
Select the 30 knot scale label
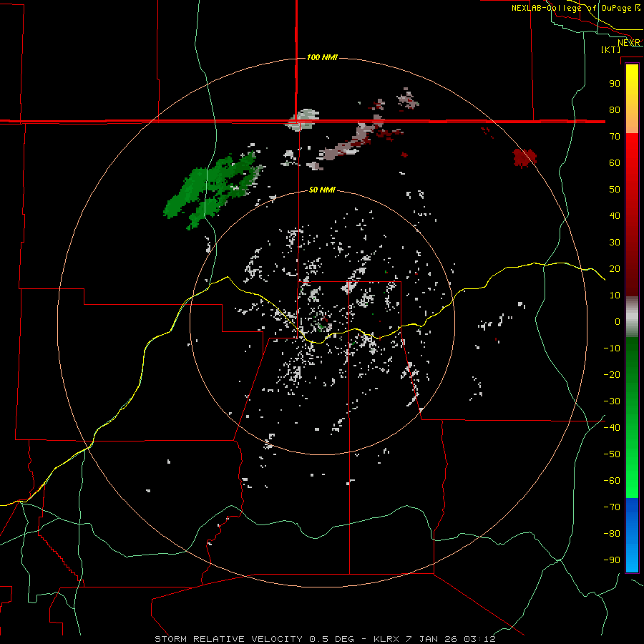pos(615,243)
